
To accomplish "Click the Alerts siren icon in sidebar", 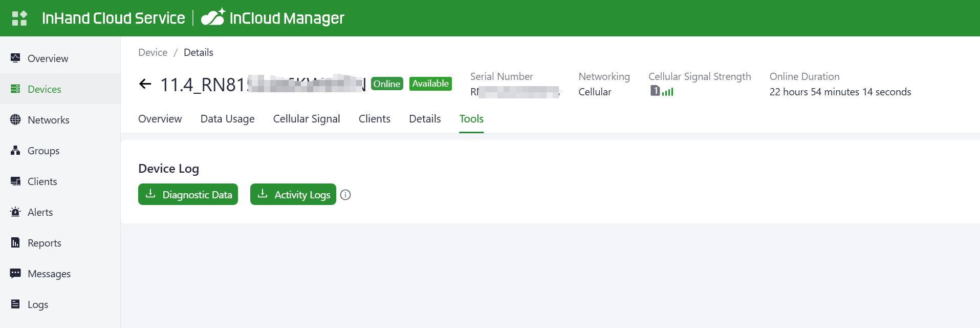I will tap(15, 212).
